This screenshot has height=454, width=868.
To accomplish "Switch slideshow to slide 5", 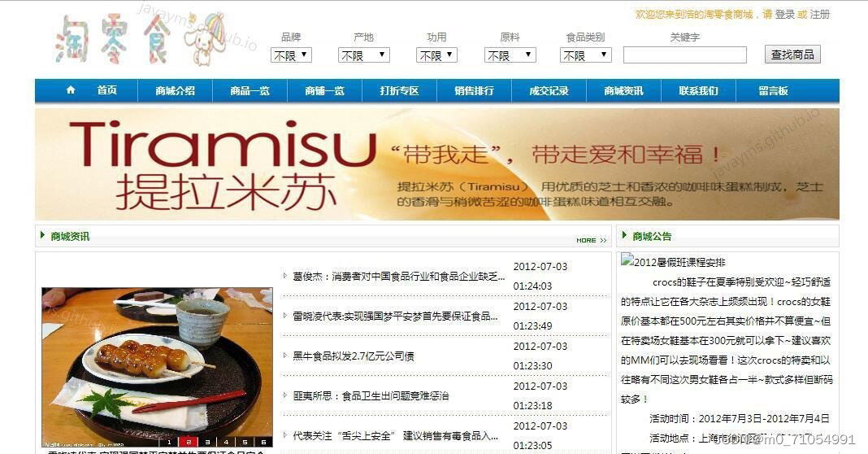I will (x=245, y=442).
